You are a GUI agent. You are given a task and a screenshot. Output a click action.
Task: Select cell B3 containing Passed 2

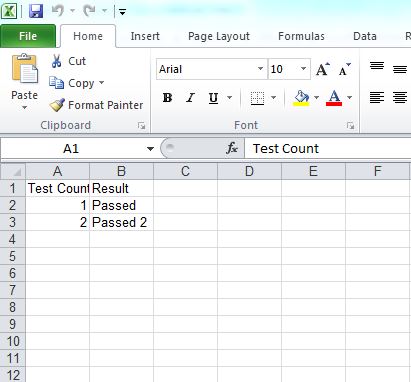click(121, 222)
